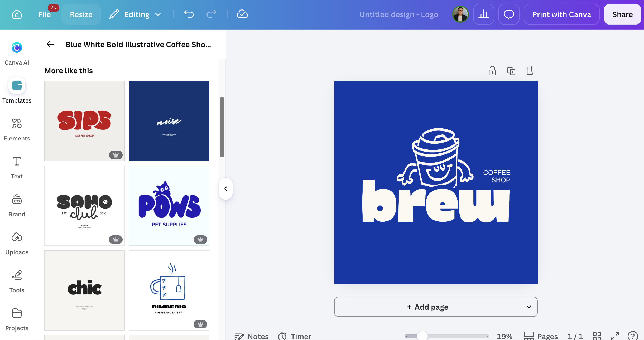
Task: Adjust the zoom slider handle
Action: (422, 336)
